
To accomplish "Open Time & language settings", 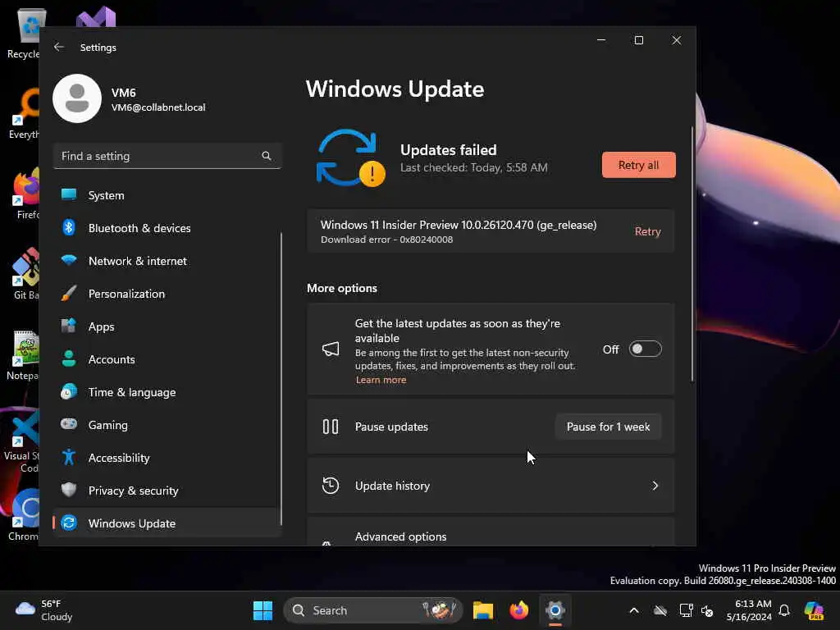I will point(167,392).
